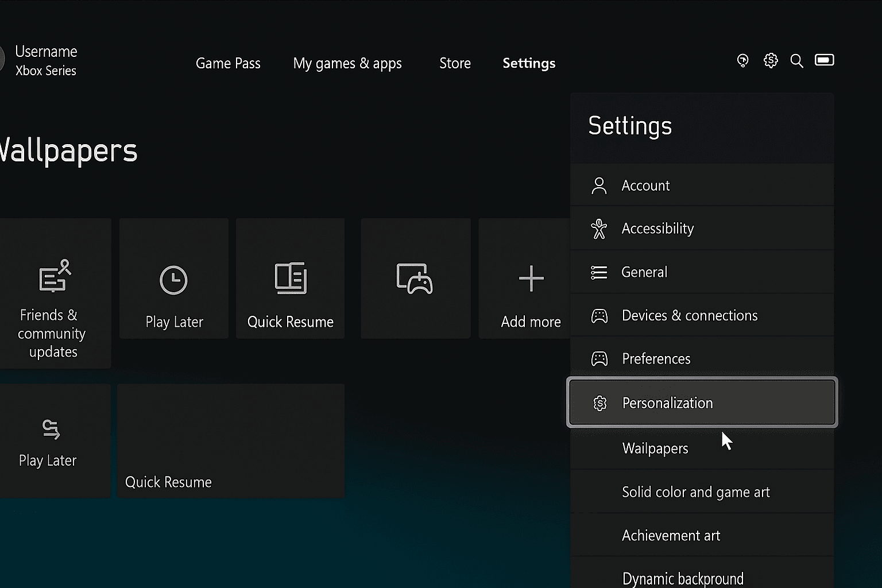Switch to the Game Pass tab
Viewport: 882px width, 588px height.
coord(228,63)
